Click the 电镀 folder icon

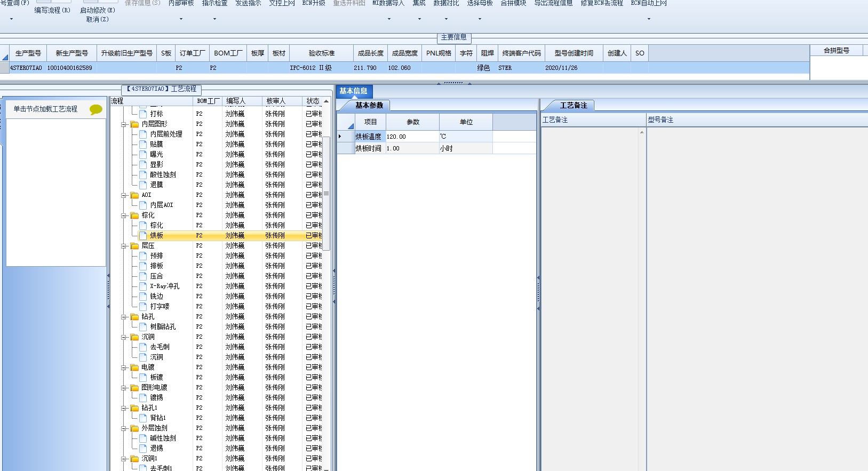point(134,368)
